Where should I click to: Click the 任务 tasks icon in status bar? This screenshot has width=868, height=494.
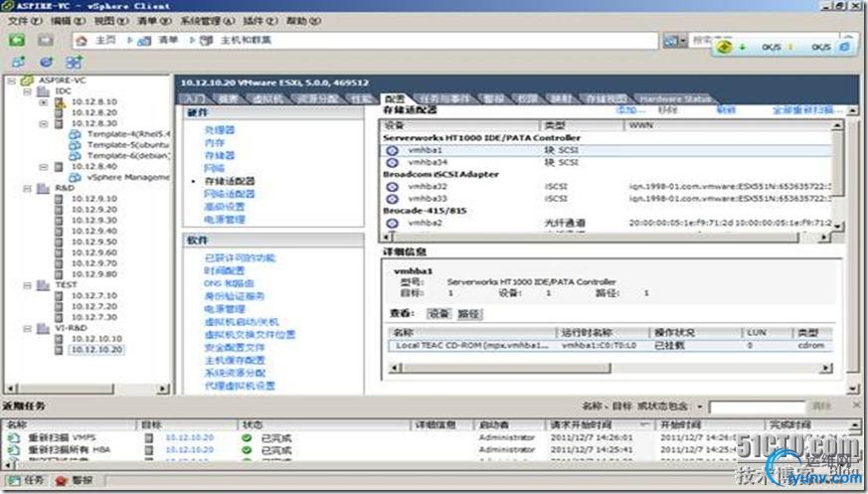[x=13, y=481]
